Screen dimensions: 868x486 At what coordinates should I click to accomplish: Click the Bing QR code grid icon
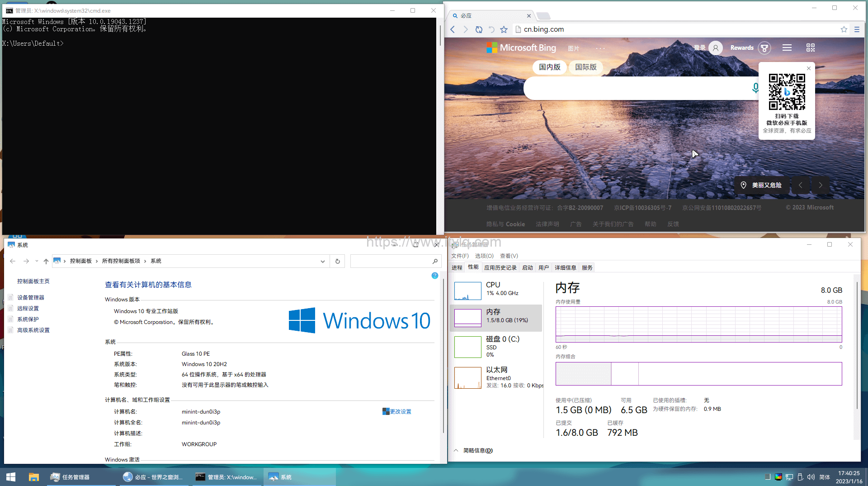(x=810, y=48)
